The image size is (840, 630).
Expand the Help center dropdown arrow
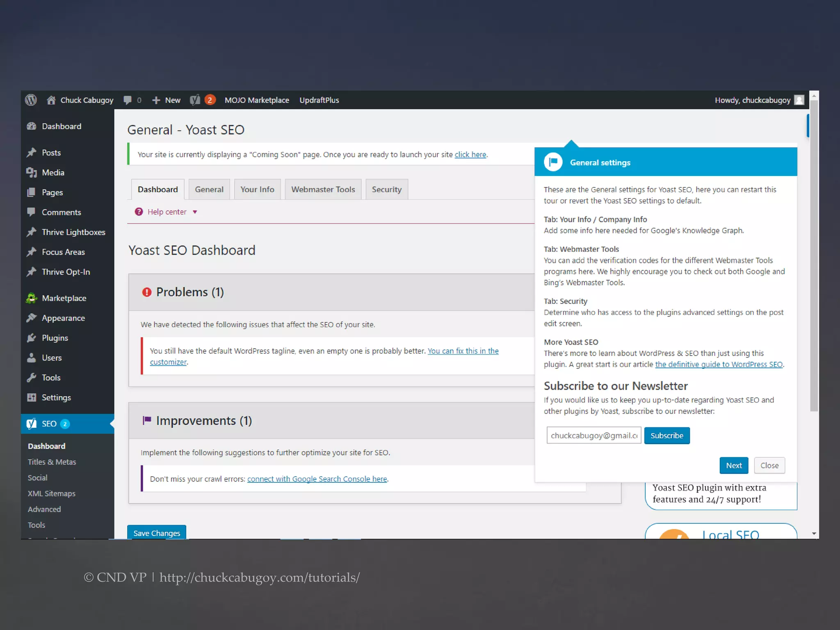[x=195, y=212]
